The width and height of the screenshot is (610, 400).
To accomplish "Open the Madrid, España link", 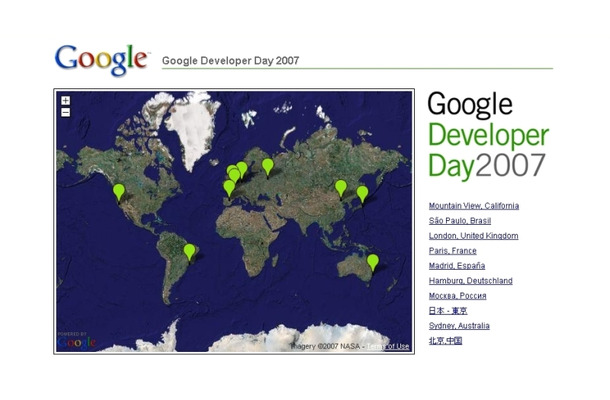I will click(457, 266).
